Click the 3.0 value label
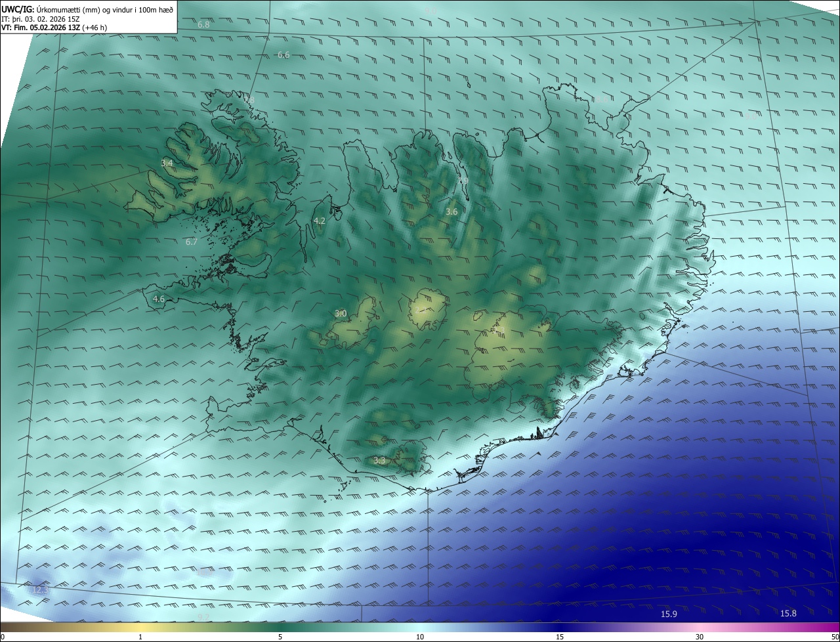 [x=341, y=314]
